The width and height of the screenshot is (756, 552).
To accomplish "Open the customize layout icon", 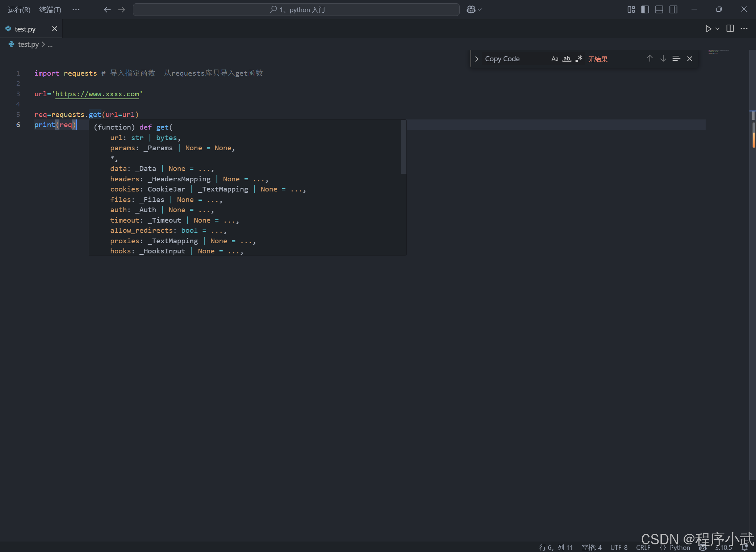I will pyautogui.click(x=631, y=9).
